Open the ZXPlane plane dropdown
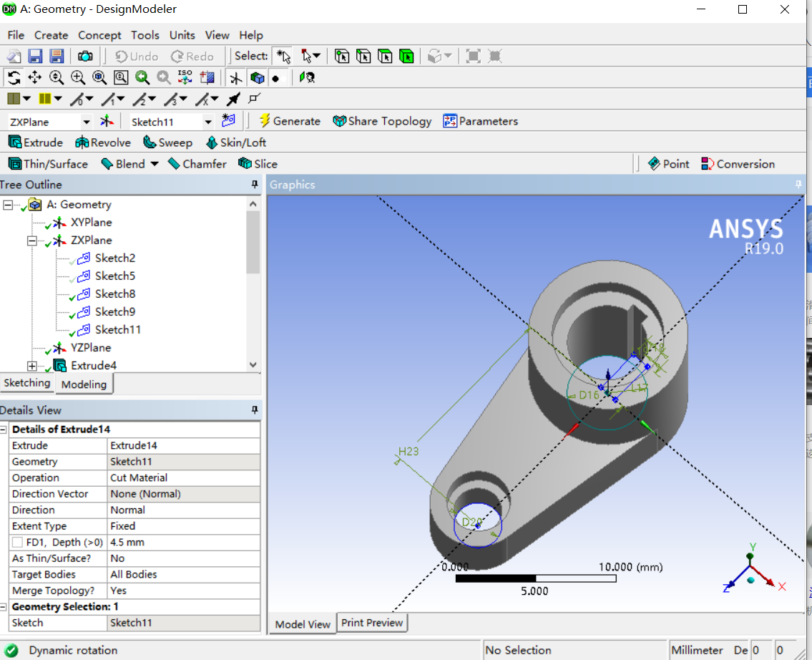Image resolution: width=812 pixels, height=660 pixels. pos(87,122)
